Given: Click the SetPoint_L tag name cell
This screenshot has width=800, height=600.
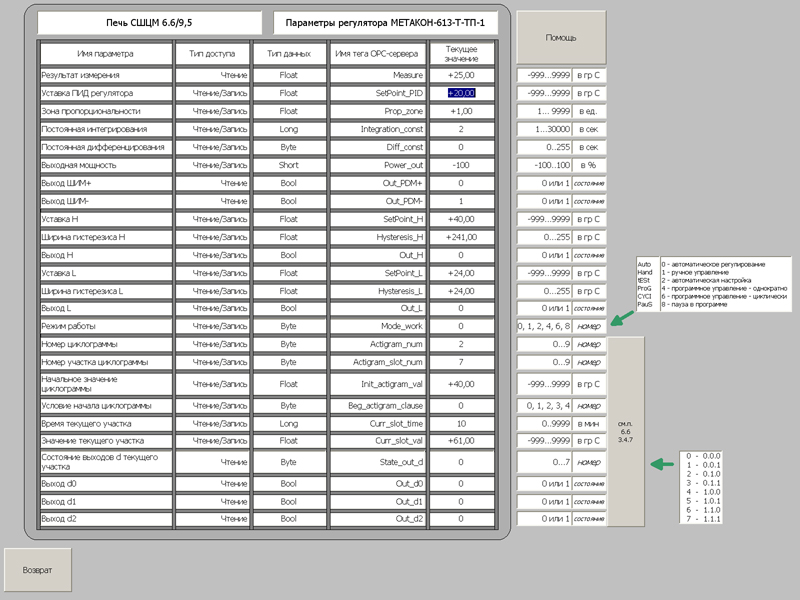Looking at the screenshot, I should pos(377,273).
